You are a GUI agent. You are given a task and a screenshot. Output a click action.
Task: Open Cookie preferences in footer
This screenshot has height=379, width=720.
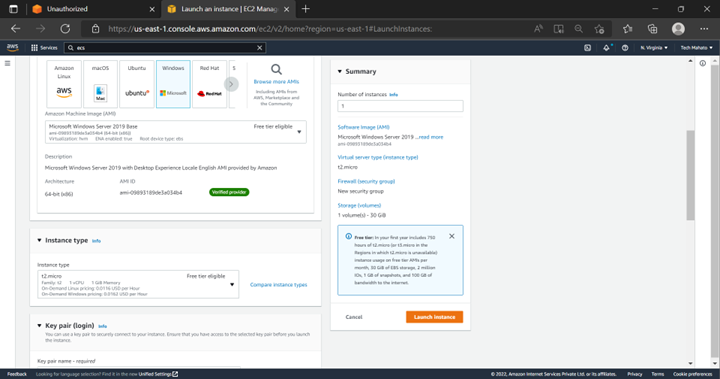tap(692, 374)
